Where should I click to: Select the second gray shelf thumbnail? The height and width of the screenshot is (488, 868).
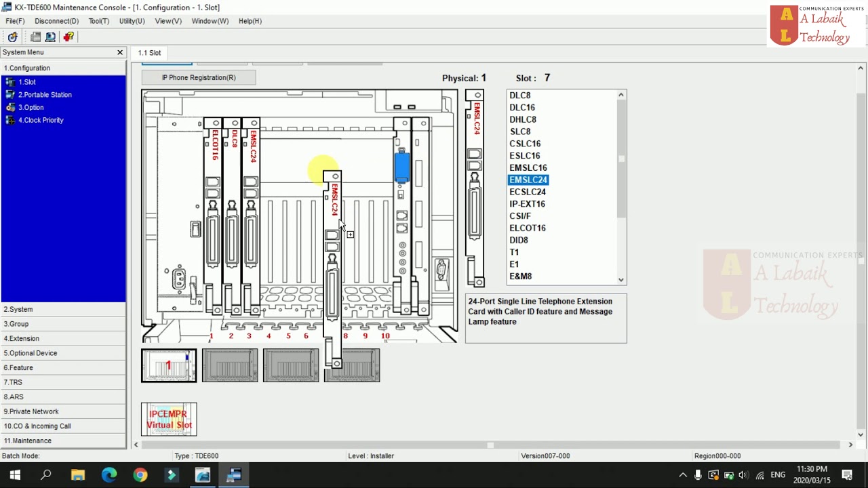point(230,365)
